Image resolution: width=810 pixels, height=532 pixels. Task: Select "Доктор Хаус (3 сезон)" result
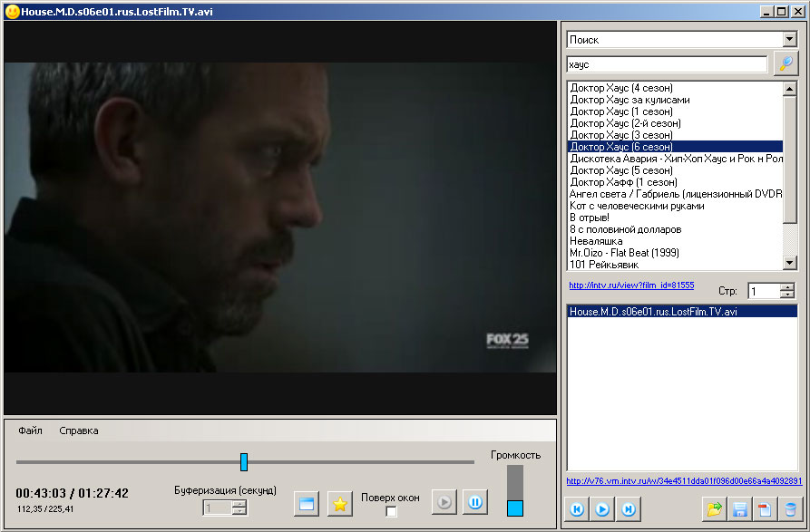tap(675, 135)
